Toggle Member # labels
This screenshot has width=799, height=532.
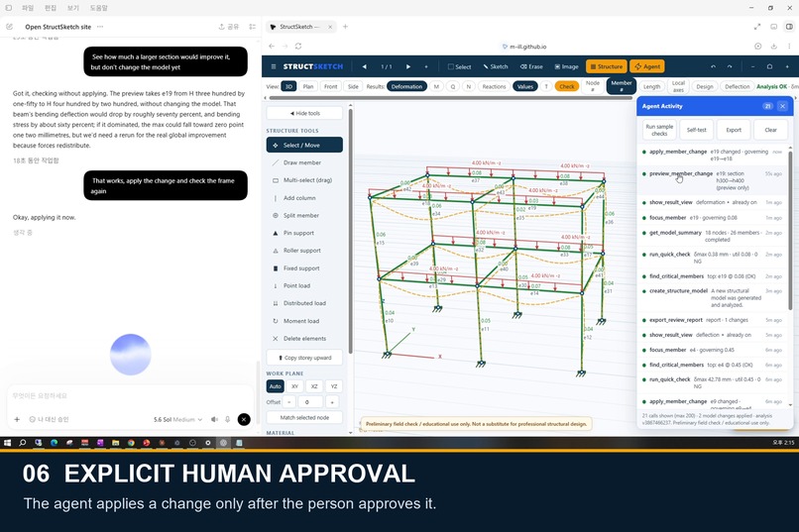622,86
